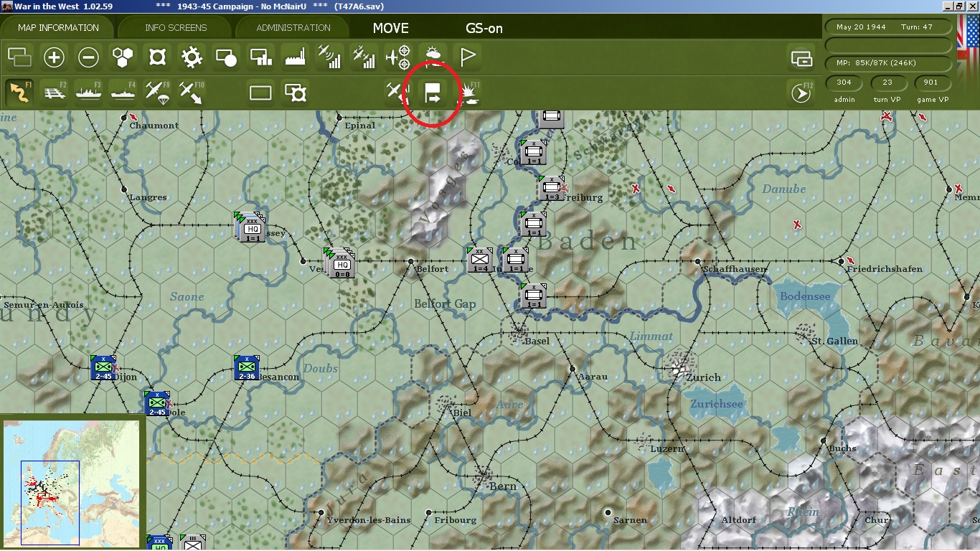The image size is (980, 551).
Task: Switch to the INFO SCREENS tab
Action: [176, 28]
